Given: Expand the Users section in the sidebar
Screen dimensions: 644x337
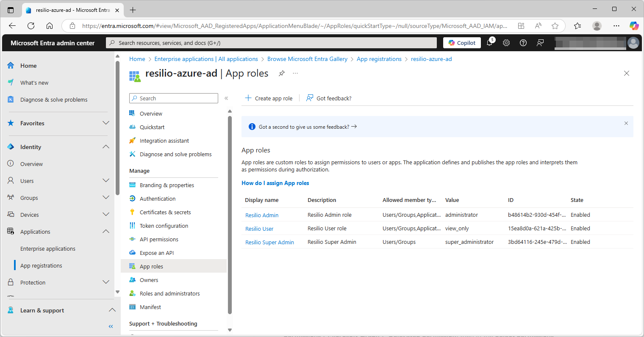Looking at the screenshot, I should (106, 180).
